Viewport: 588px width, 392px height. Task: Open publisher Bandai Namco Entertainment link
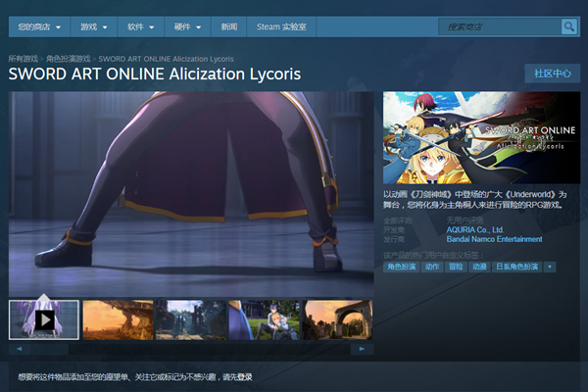(x=494, y=239)
